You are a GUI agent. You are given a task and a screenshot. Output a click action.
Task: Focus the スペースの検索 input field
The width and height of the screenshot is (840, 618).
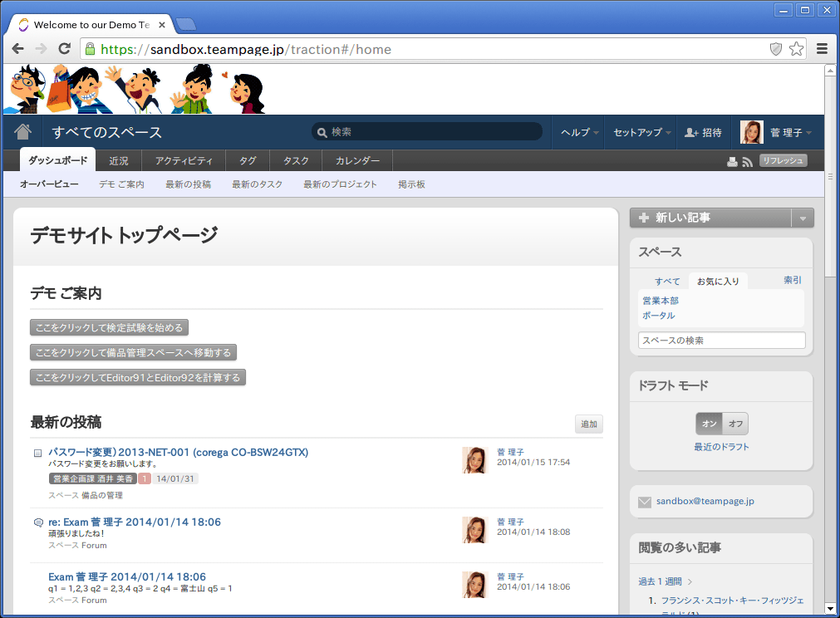point(721,341)
